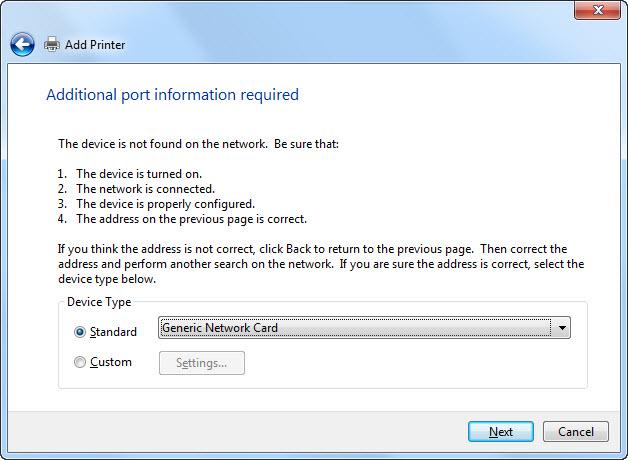Click the Custom option label text
Image resolution: width=628 pixels, height=460 pixels.
click(x=111, y=363)
